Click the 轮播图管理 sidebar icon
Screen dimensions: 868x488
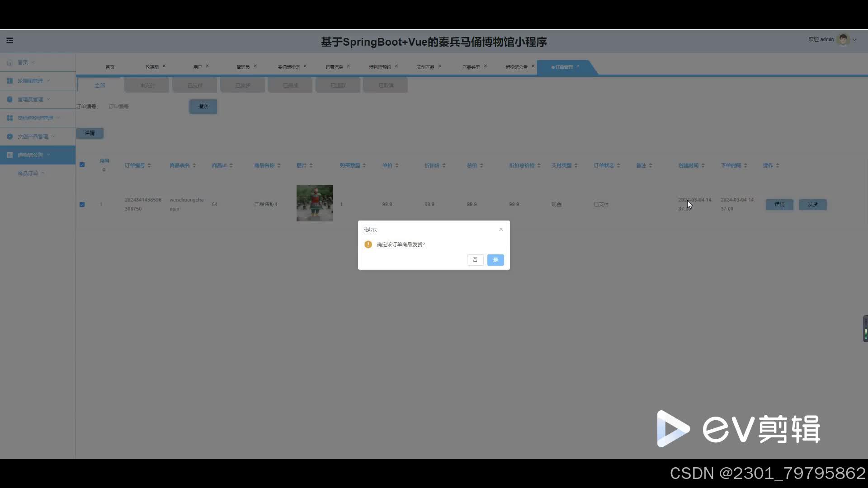(x=9, y=81)
